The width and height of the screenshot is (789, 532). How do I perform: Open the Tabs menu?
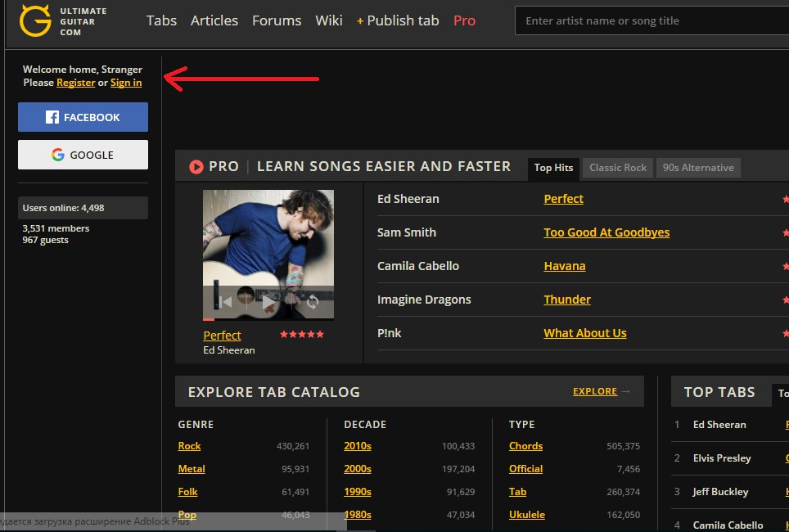161,20
